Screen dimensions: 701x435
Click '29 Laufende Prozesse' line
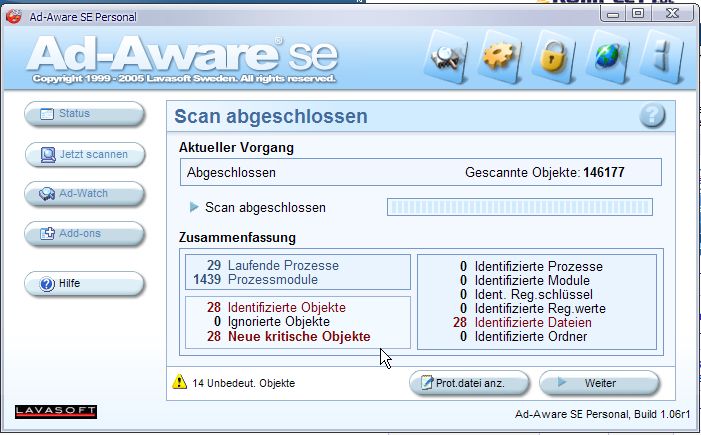(273, 265)
